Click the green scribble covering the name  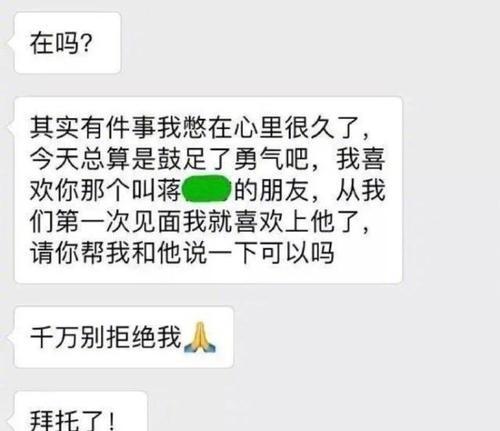click(207, 189)
